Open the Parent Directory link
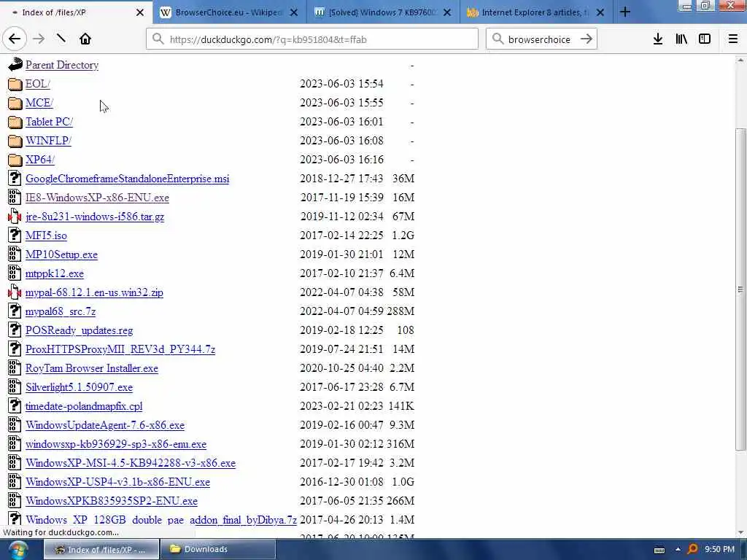747x560 pixels. (62, 65)
